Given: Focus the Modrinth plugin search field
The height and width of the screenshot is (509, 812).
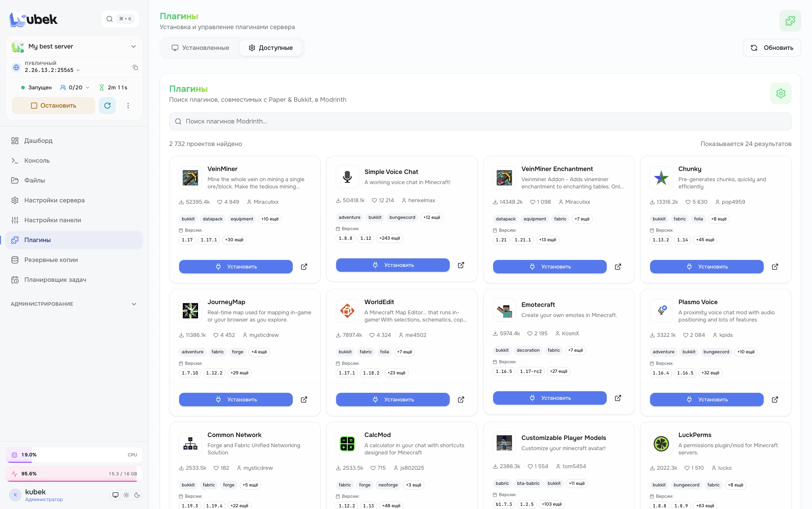Looking at the screenshot, I should [x=480, y=122].
